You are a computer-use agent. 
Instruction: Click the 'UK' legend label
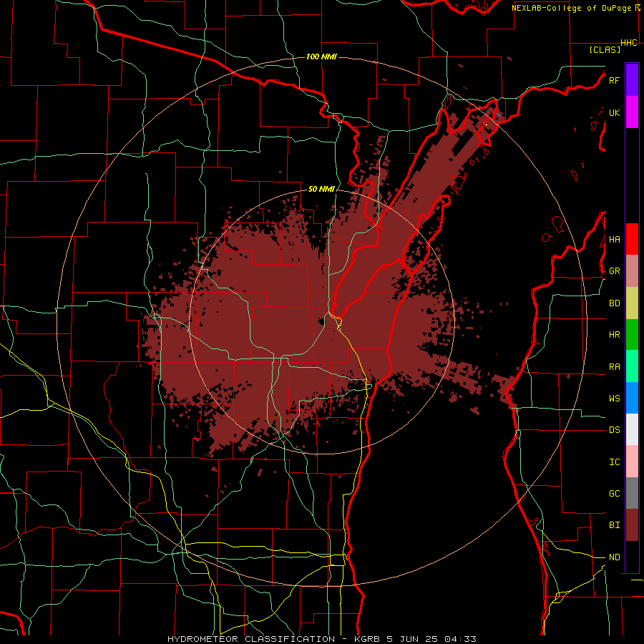coord(614,112)
